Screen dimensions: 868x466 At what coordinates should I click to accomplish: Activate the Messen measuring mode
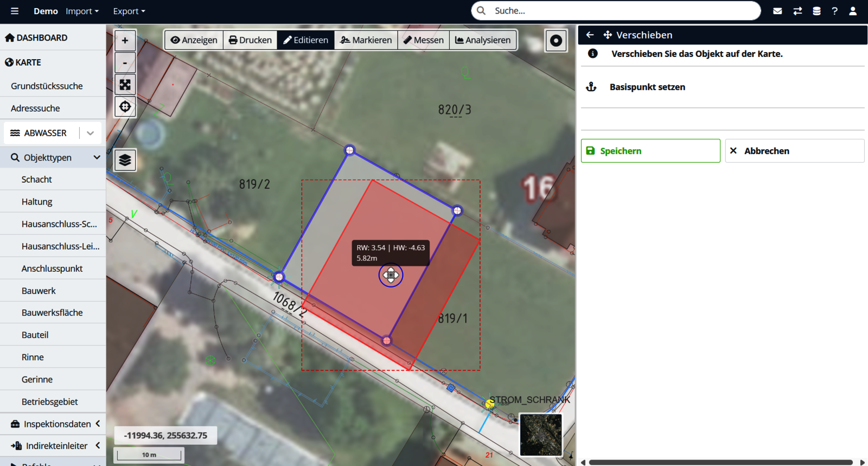coord(423,40)
